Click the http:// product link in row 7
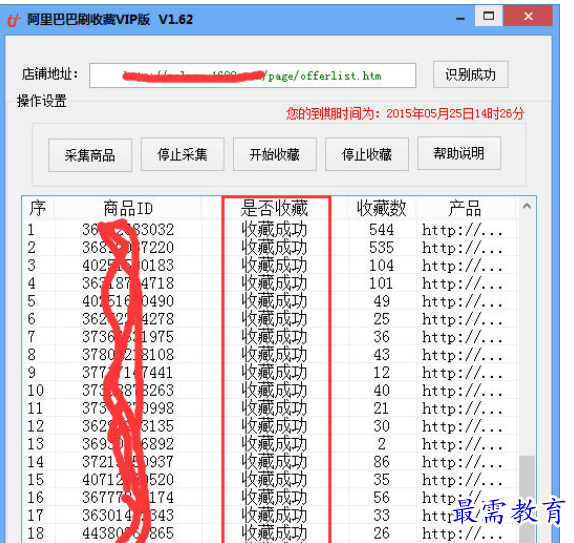Image resolution: width=574 pixels, height=543 pixels. (x=463, y=337)
